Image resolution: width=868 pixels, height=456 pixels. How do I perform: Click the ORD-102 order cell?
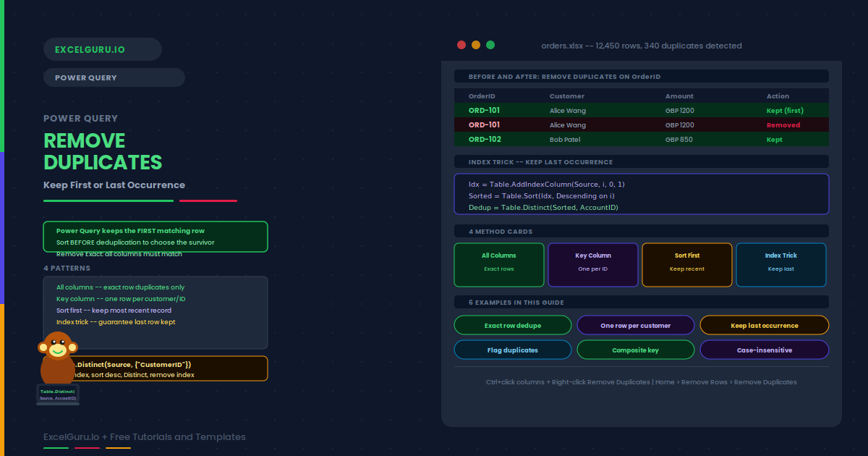click(485, 139)
